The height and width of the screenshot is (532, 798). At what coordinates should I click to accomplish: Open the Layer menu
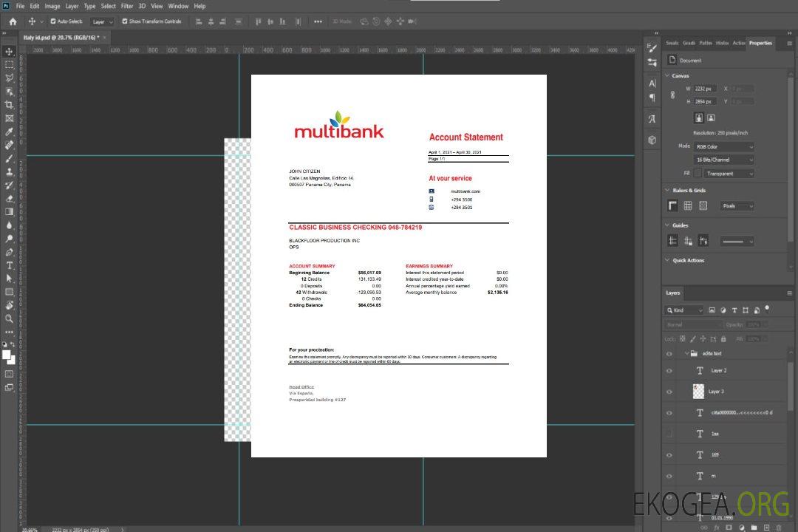pos(72,6)
